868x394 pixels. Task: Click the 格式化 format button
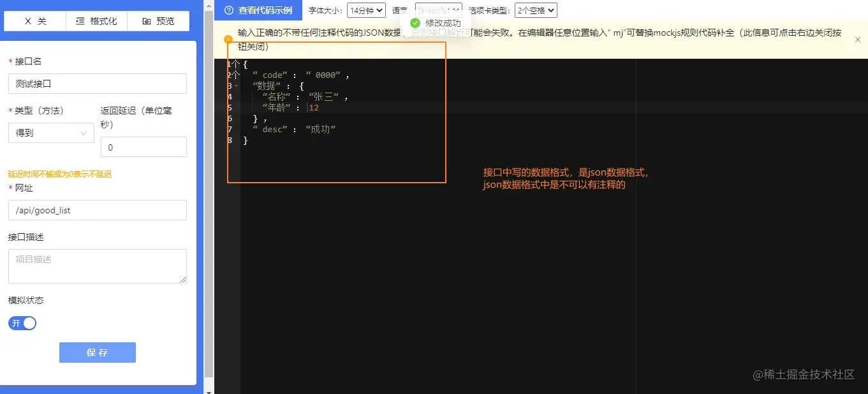(97, 21)
